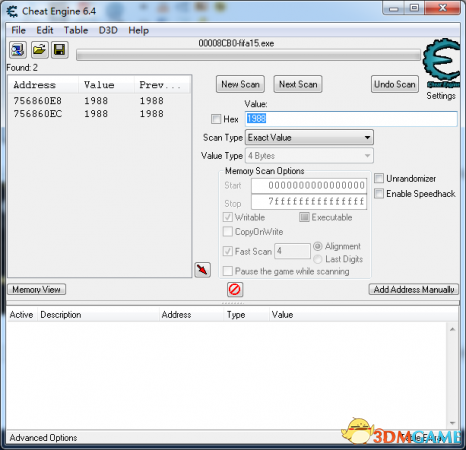The height and width of the screenshot is (450, 466).
Task: Open the process list computer icon
Action: 18,50
